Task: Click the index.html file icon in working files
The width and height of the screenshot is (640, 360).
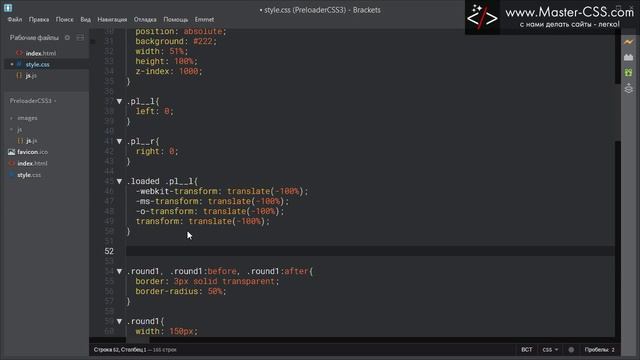Action: (19, 53)
